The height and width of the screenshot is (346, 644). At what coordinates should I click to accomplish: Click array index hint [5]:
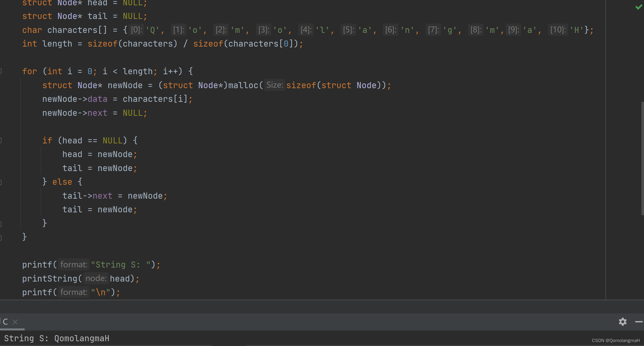pos(348,30)
